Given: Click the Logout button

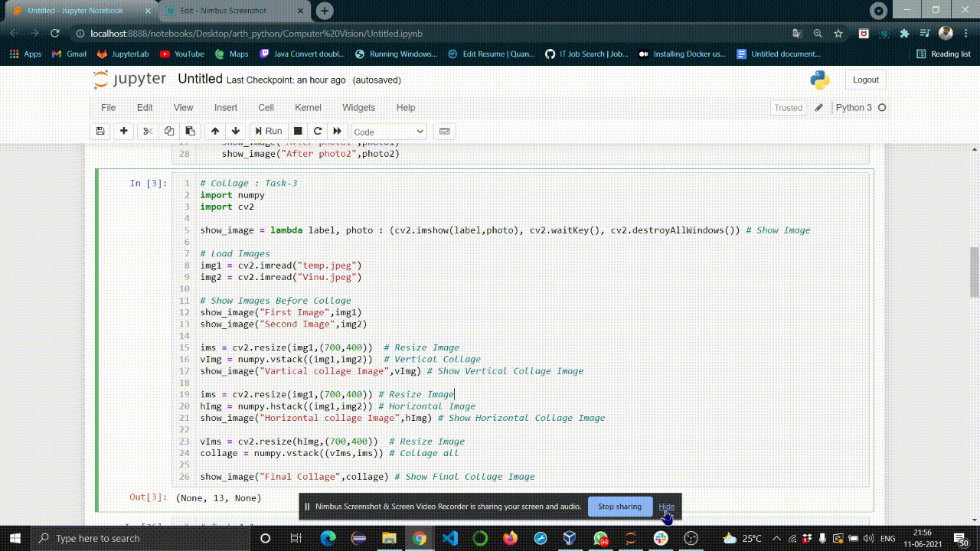Looking at the screenshot, I should coord(866,80).
